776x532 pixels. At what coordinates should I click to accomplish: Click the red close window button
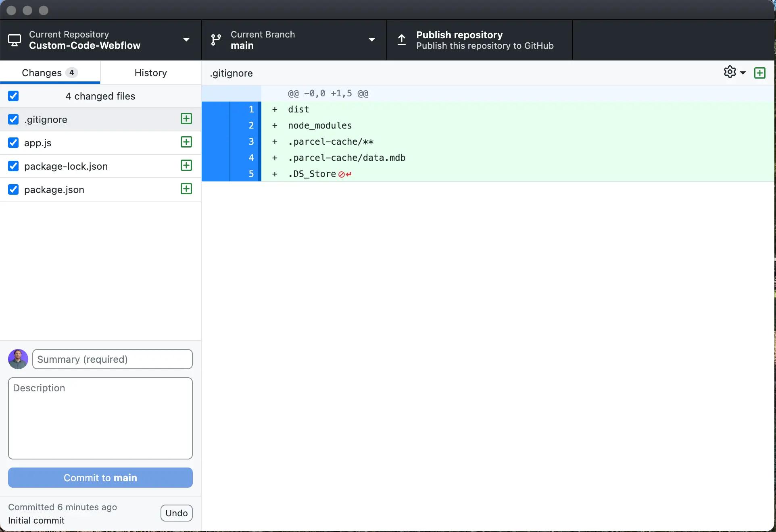(11, 10)
